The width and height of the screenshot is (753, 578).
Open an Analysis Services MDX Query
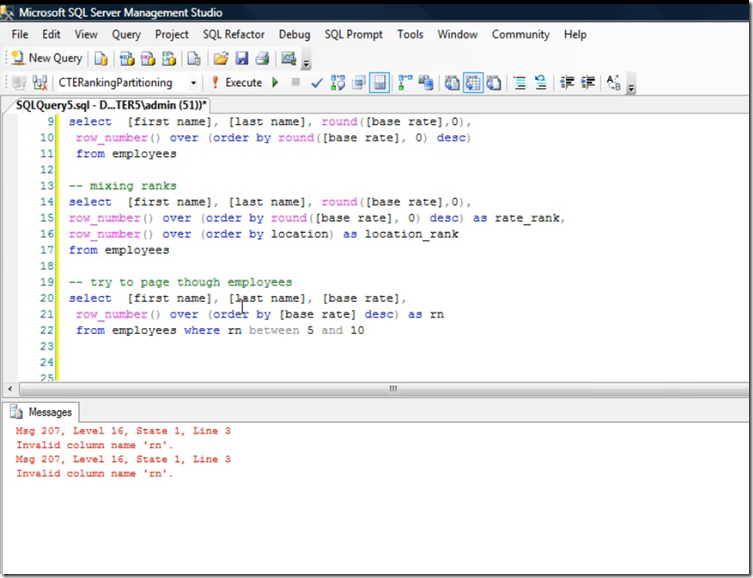[127, 59]
